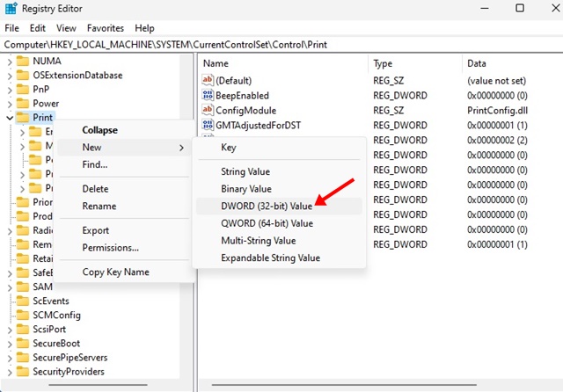Select the ConfigModule value name

[x=246, y=110]
